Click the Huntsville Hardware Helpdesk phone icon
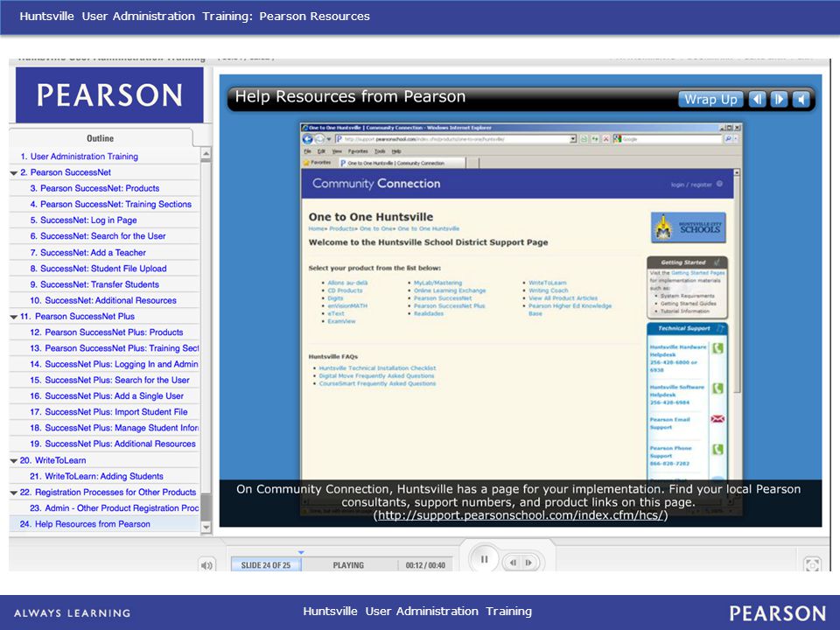This screenshot has width=840, height=630. click(717, 348)
